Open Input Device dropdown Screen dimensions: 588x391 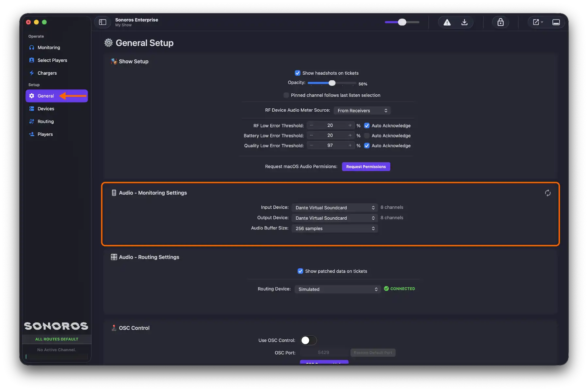(335, 208)
